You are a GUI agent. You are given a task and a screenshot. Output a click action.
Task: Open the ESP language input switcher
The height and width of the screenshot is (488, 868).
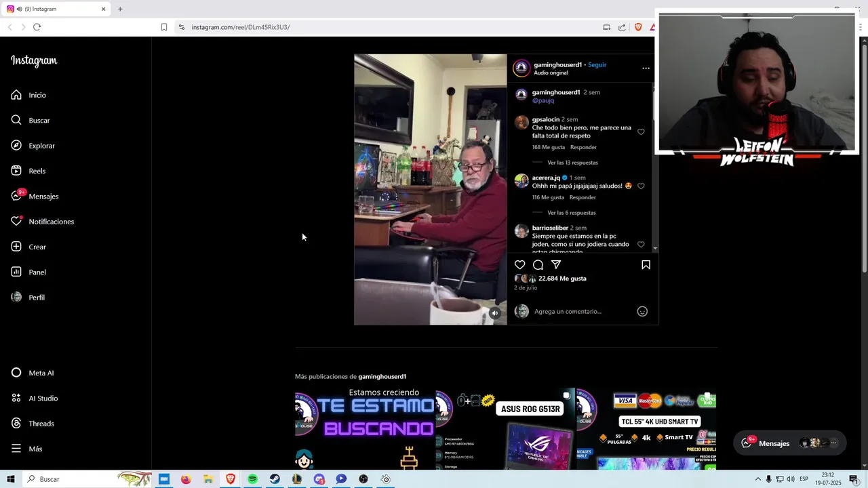(804, 479)
